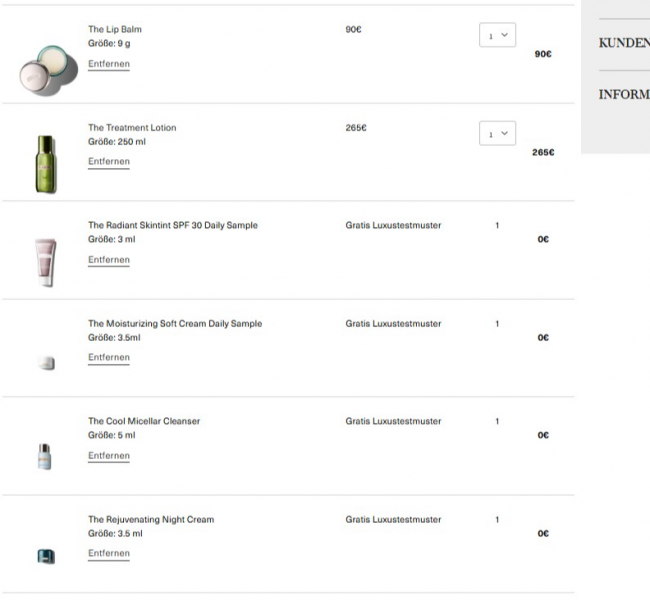Click the Cool Micellar Cleanser bottle image
The width and height of the screenshot is (650, 600).
tap(45, 457)
